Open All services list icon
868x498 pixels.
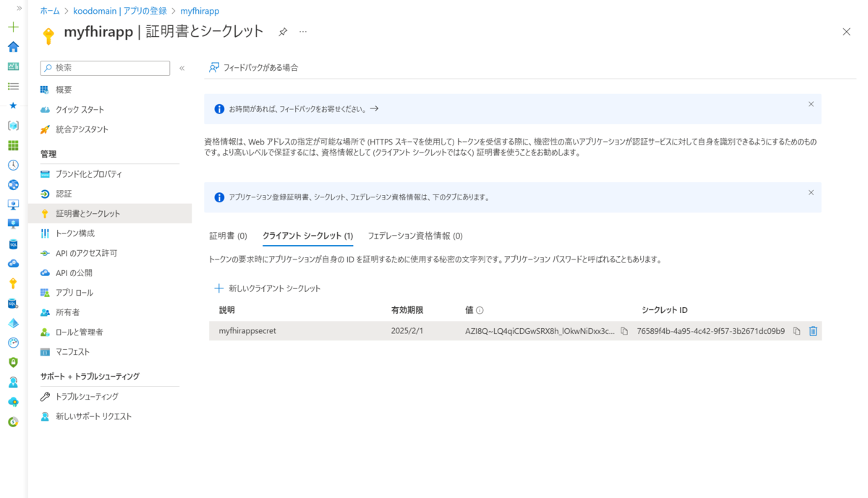pyautogui.click(x=13, y=86)
